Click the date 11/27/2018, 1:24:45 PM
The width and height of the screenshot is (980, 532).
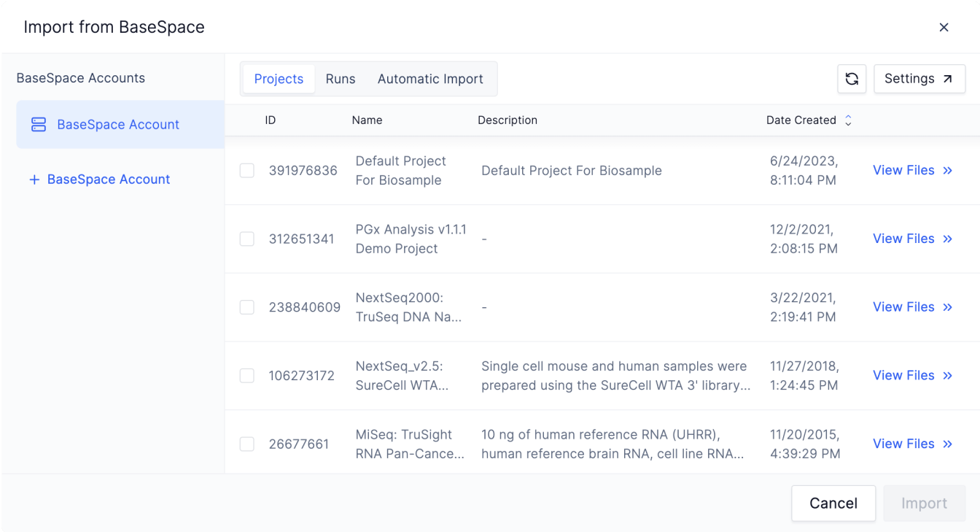coord(805,376)
